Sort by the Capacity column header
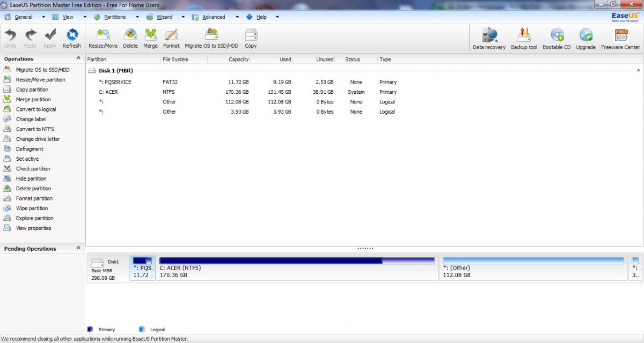 pyautogui.click(x=229, y=59)
